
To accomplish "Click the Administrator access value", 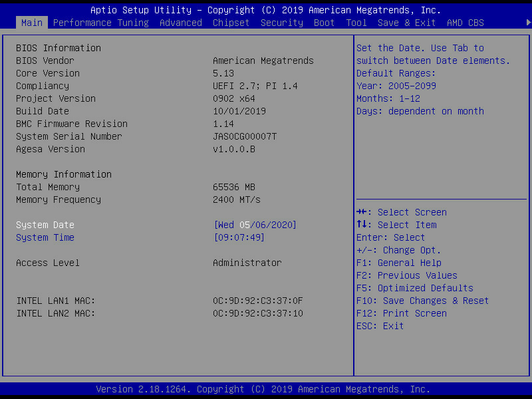I will coord(247,263).
